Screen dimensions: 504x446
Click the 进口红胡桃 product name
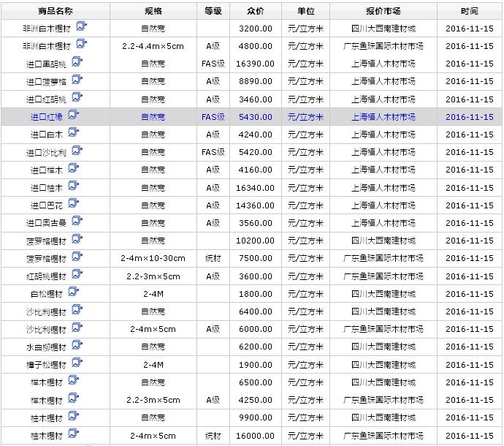[46, 99]
